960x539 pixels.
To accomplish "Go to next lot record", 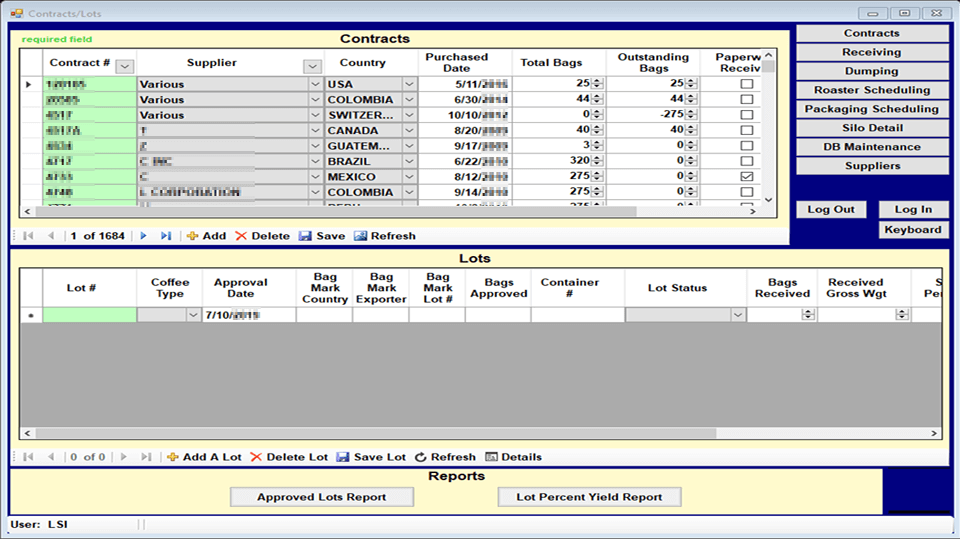I will pos(124,457).
